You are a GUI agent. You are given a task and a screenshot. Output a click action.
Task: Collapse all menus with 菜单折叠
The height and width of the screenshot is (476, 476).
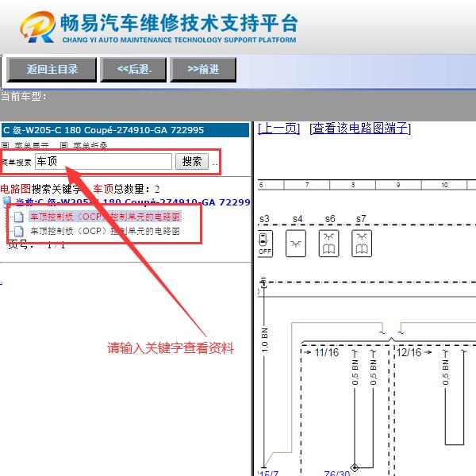click(84, 145)
